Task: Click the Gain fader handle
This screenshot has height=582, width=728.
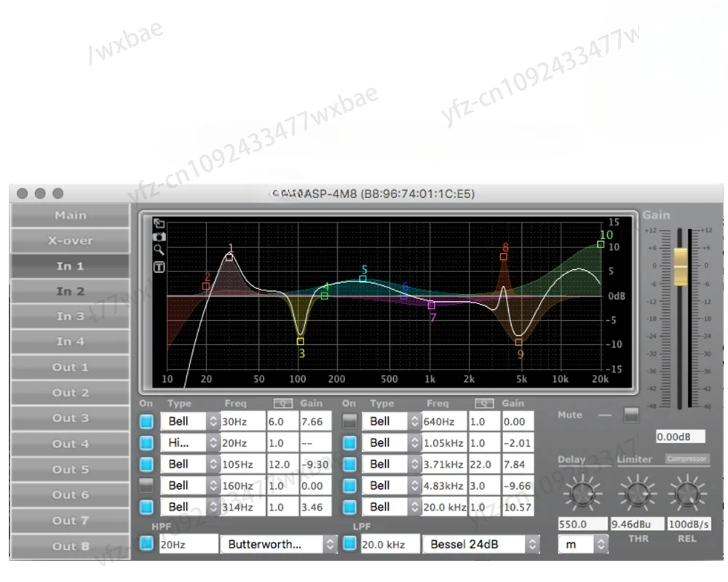Action: [x=681, y=267]
